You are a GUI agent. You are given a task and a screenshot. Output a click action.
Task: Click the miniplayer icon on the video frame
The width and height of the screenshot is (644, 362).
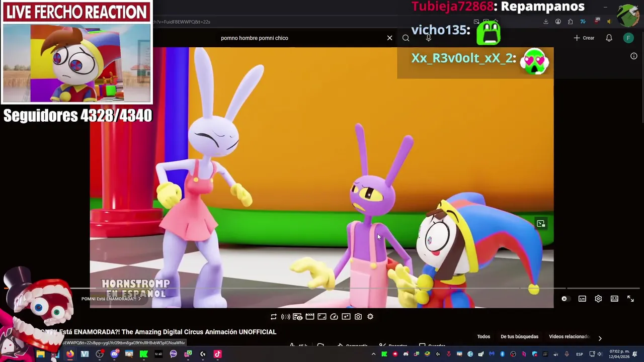click(541, 224)
